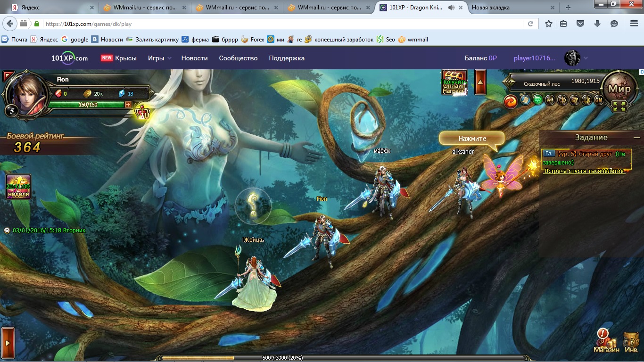Viewport: 644px width, 362px height.
Task: Claim the online reward chest icon
Action: 454,82
